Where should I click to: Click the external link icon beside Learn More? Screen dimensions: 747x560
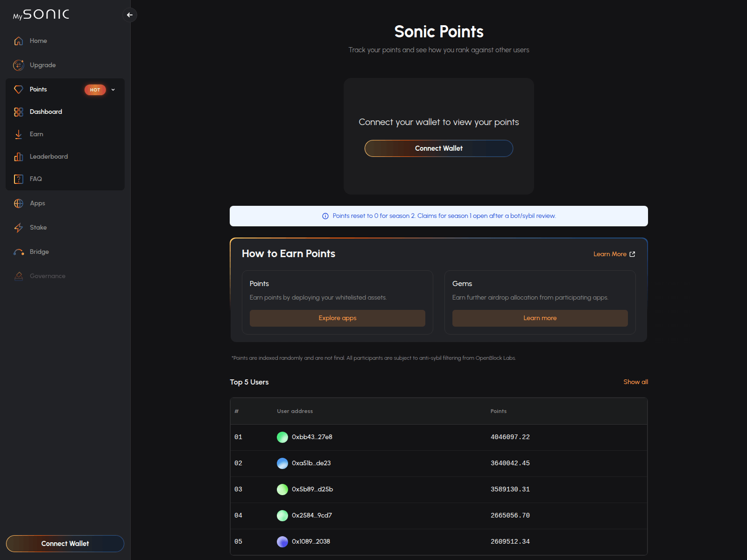(632, 254)
